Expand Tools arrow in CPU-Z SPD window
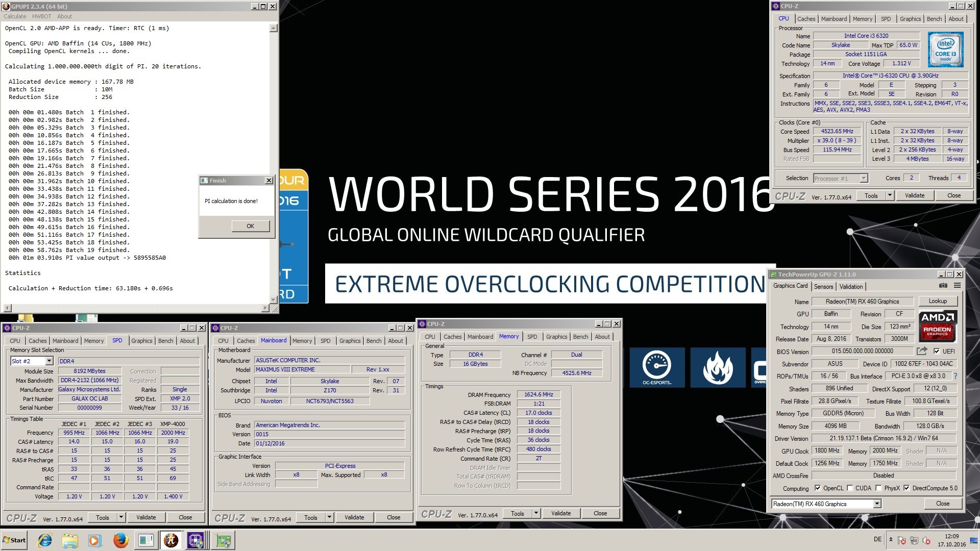980x551 pixels. (x=121, y=517)
